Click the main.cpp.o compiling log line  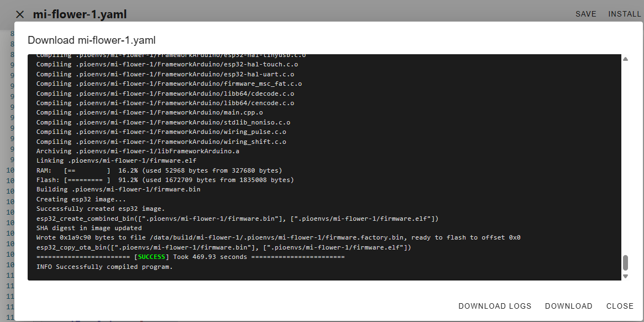149,112
